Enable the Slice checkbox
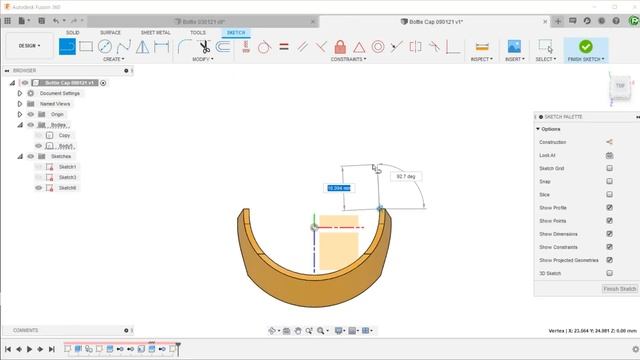640x360 pixels. click(609, 194)
